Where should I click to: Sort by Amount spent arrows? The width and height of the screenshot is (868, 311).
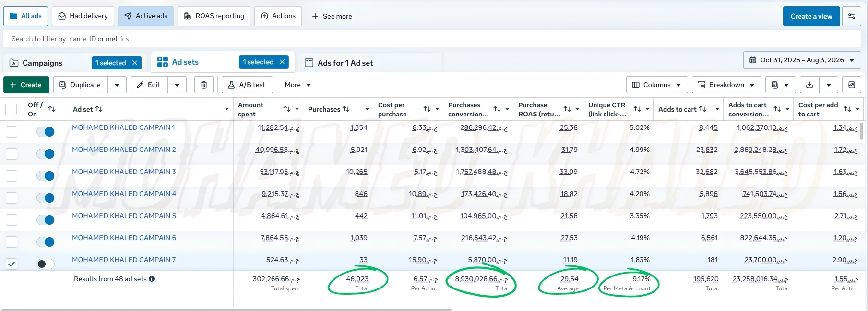point(287,109)
